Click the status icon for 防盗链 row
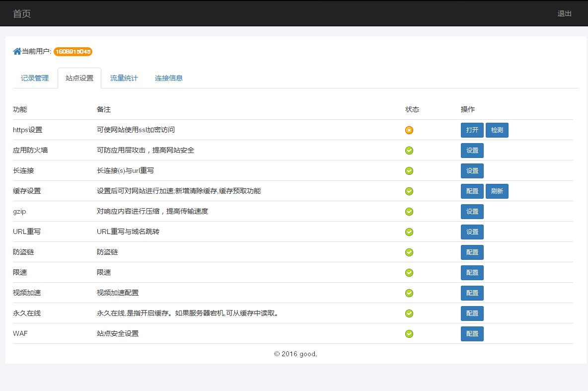This screenshot has width=588, height=391. (409, 252)
